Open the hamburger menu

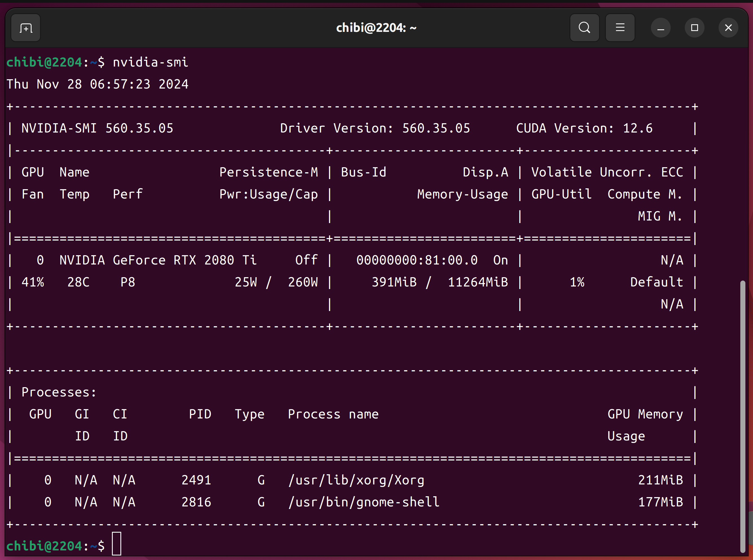click(x=620, y=28)
